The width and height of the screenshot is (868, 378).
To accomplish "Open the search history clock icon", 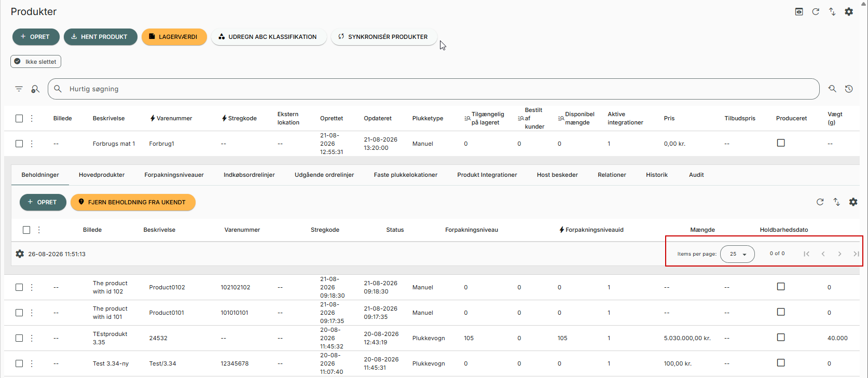I will point(849,89).
